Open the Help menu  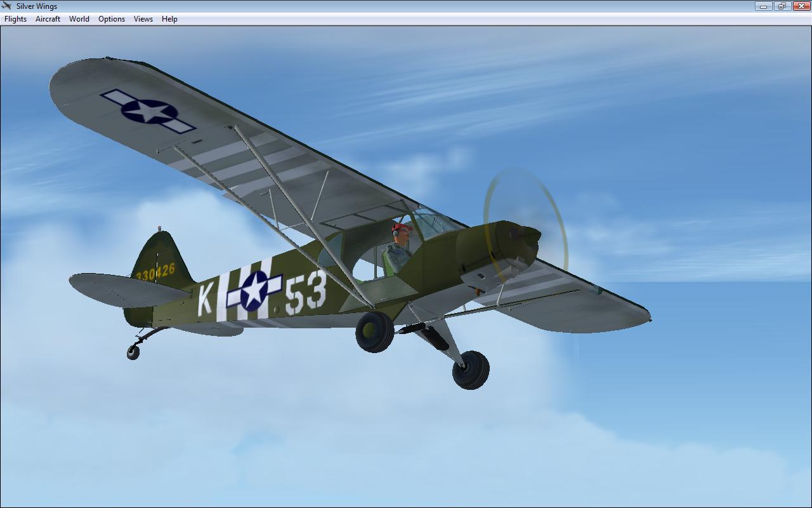click(169, 19)
